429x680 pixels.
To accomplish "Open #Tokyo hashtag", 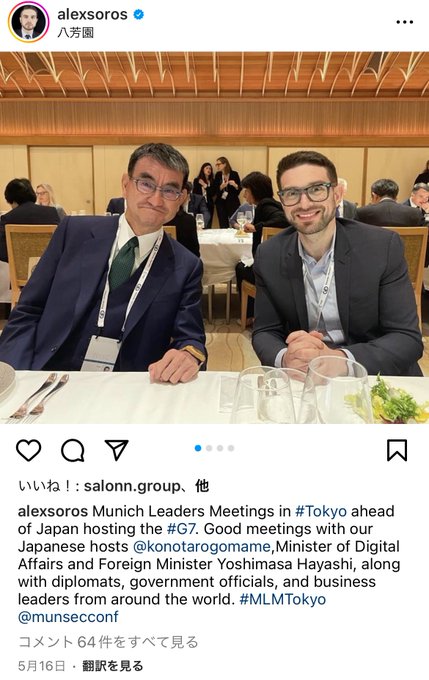I will (x=321, y=511).
